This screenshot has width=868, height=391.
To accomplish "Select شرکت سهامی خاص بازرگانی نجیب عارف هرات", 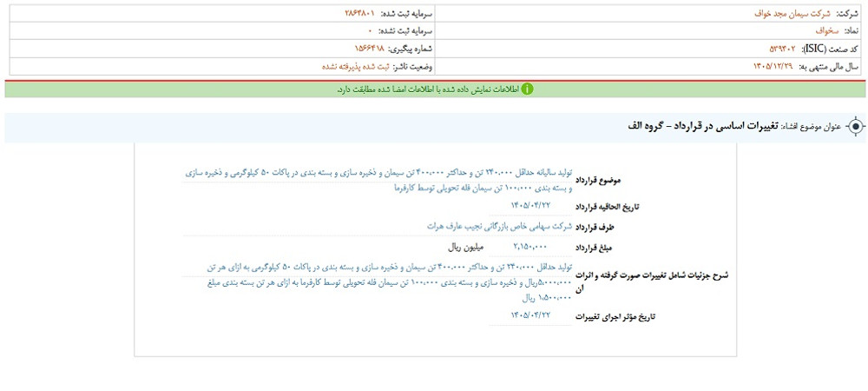I will click(x=498, y=226).
